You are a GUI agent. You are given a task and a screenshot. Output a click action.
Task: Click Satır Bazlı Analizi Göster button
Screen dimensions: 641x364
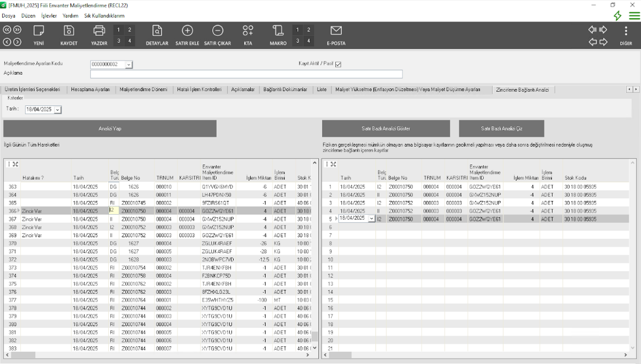[385, 128]
